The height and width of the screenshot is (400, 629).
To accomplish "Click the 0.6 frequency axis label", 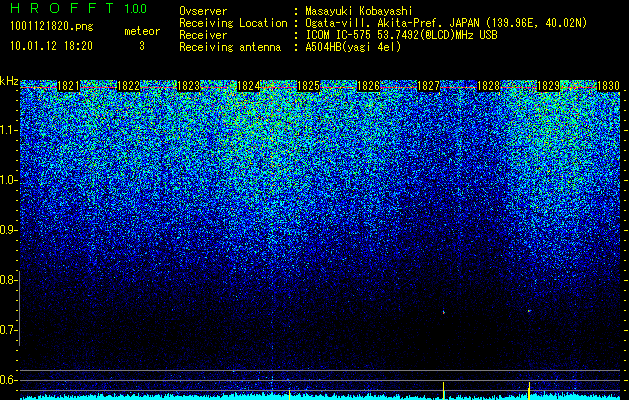I will point(8,380).
